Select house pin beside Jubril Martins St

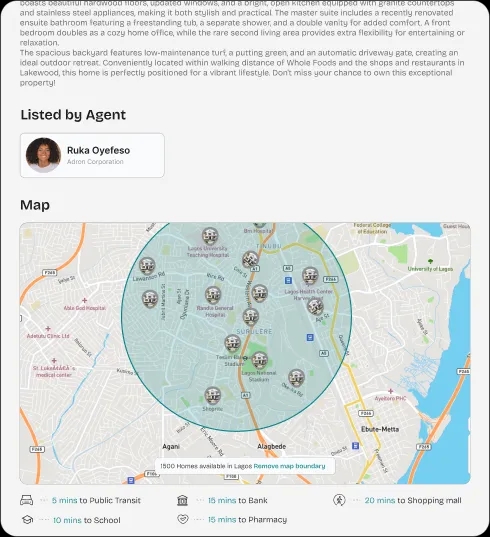150,298
